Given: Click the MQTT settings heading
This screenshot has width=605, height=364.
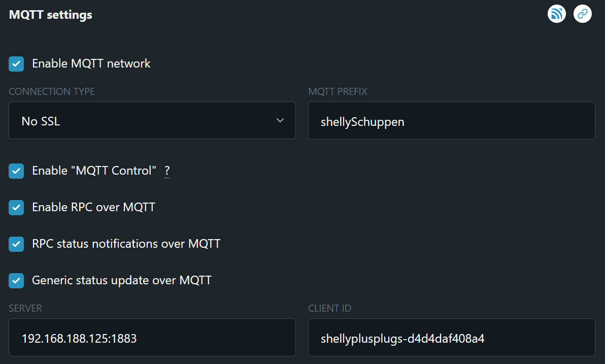Looking at the screenshot, I should [x=51, y=15].
